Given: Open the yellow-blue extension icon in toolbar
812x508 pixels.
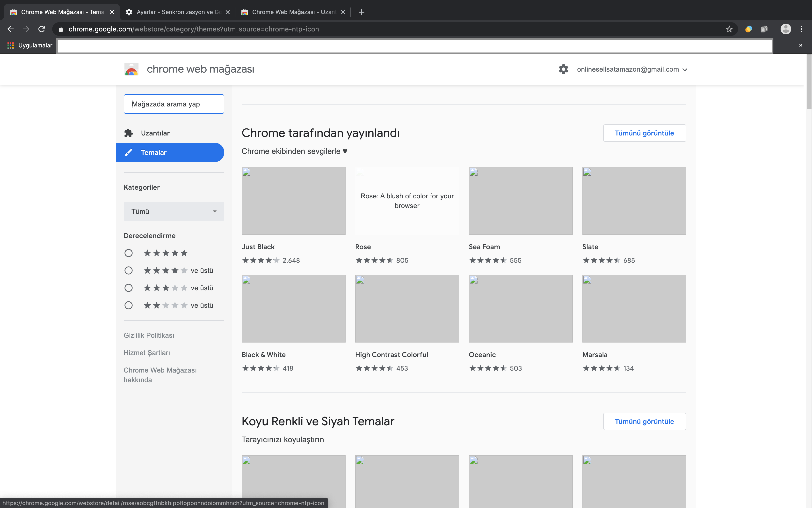Looking at the screenshot, I should click(748, 29).
